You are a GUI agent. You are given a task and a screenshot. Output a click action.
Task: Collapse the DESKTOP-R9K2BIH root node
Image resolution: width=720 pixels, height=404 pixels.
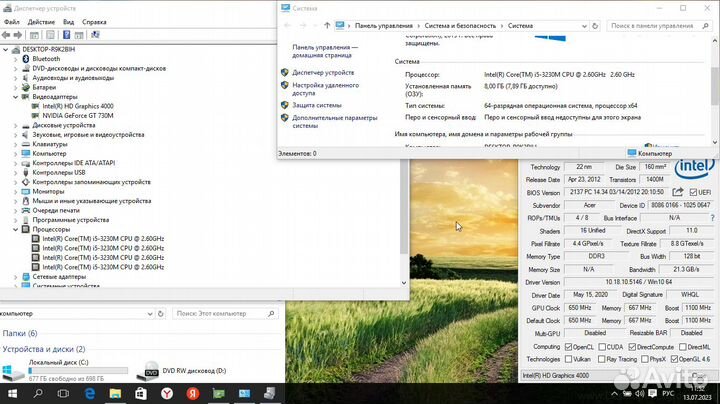(x=6, y=49)
